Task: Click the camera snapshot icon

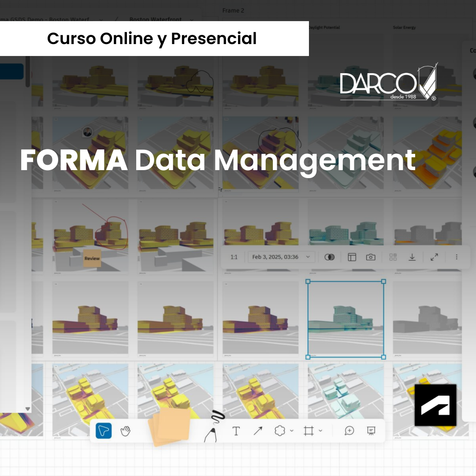Action: (x=371, y=257)
